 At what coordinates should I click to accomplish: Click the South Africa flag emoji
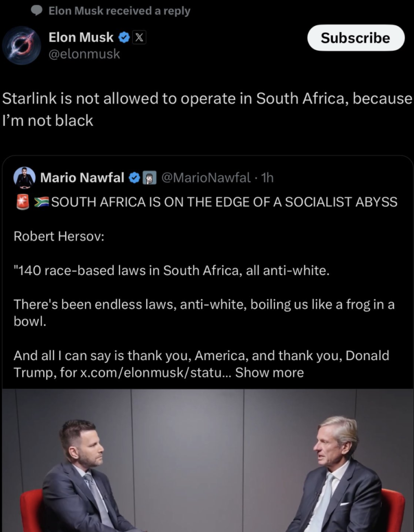tap(42, 202)
